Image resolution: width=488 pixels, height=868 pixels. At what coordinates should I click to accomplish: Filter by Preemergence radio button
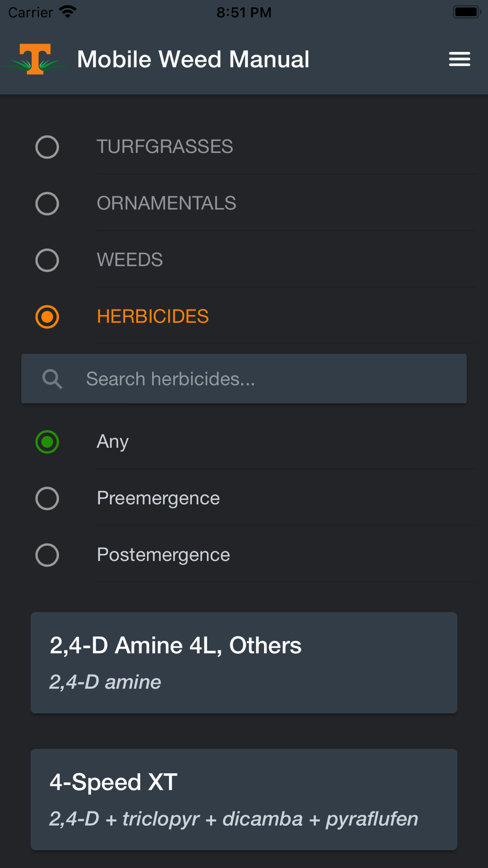47,498
